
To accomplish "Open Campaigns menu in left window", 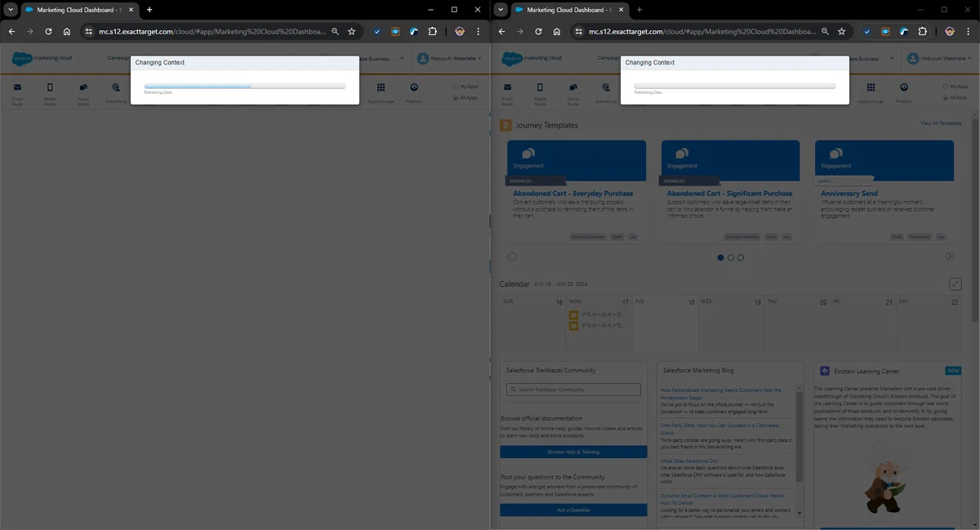I will click(118, 58).
